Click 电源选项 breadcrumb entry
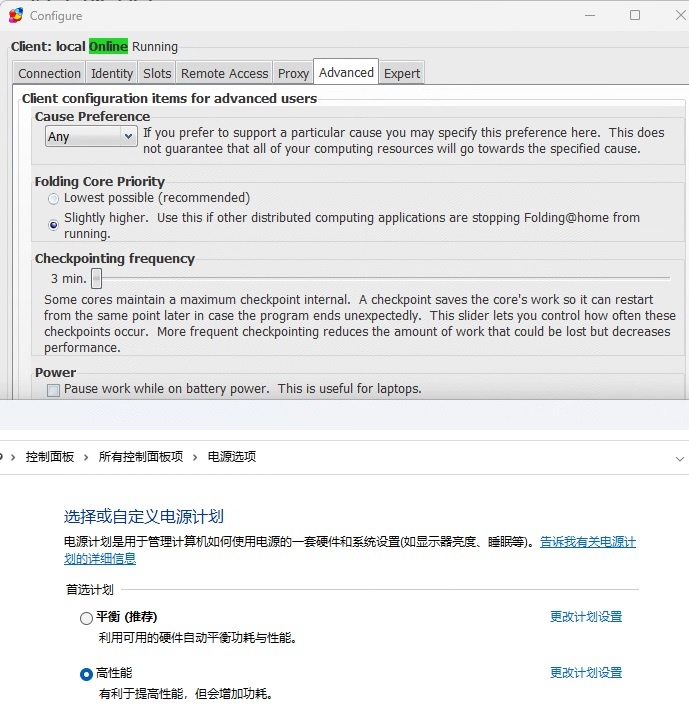The width and height of the screenshot is (689, 707). (232, 457)
